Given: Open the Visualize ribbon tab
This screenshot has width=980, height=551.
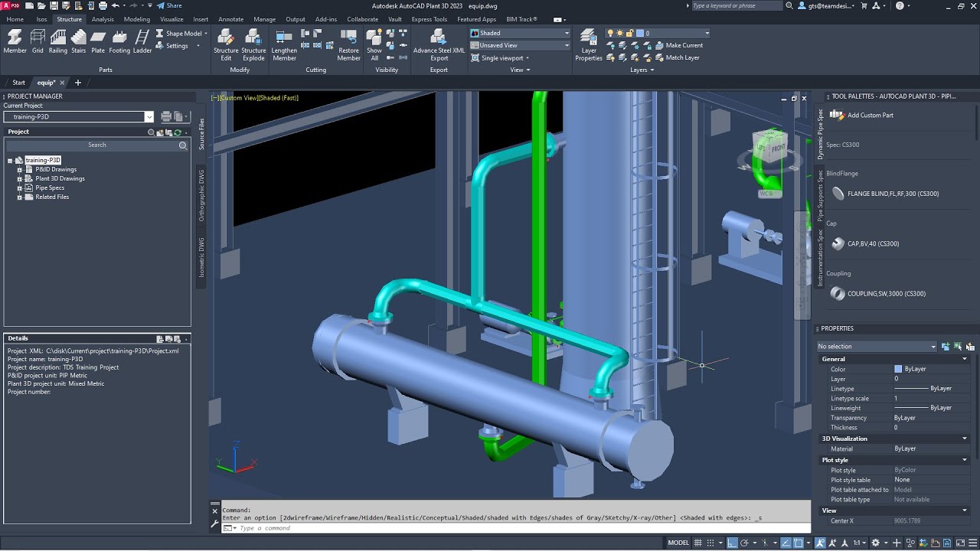Looking at the screenshot, I should click(x=171, y=19).
